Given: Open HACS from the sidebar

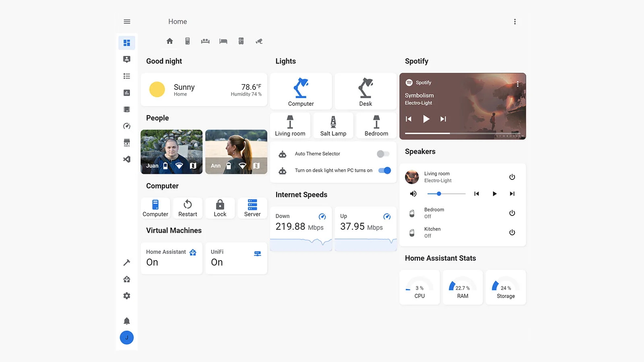Looking at the screenshot, I should click(x=127, y=142).
